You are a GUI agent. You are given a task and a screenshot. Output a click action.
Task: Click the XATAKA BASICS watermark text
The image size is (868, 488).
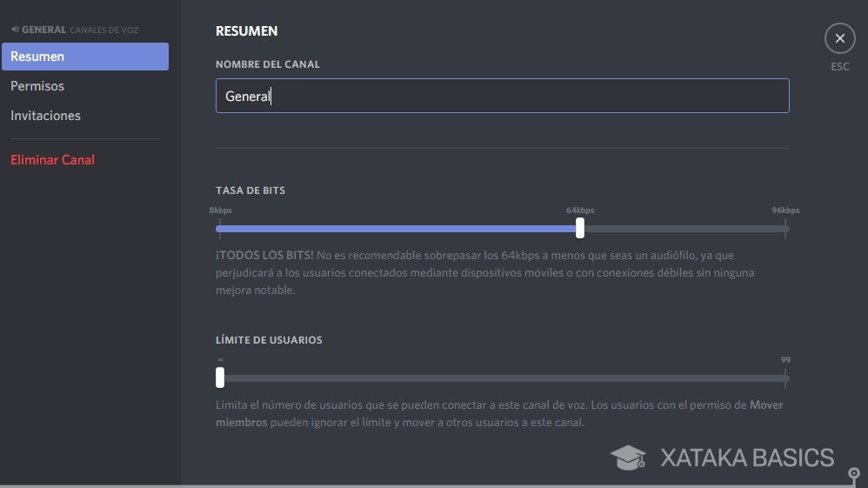[x=746, y=458]
